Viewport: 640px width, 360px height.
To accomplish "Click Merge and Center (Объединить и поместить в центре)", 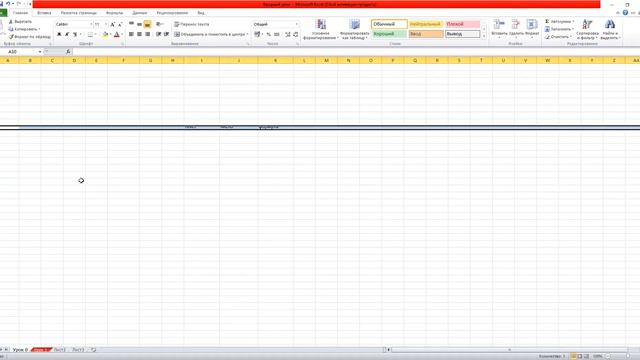I will (x=211, y=34).
